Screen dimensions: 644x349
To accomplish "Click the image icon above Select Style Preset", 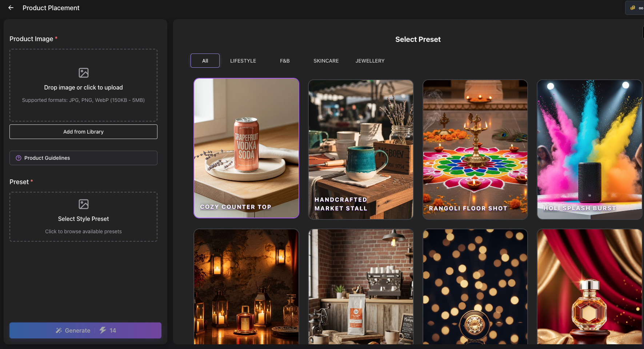I will click(x=83, y=204).
